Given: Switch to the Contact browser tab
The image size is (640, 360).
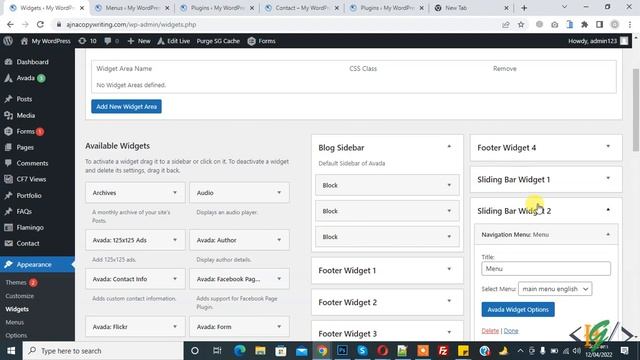Looking at the screenshot, I should 302,8.
